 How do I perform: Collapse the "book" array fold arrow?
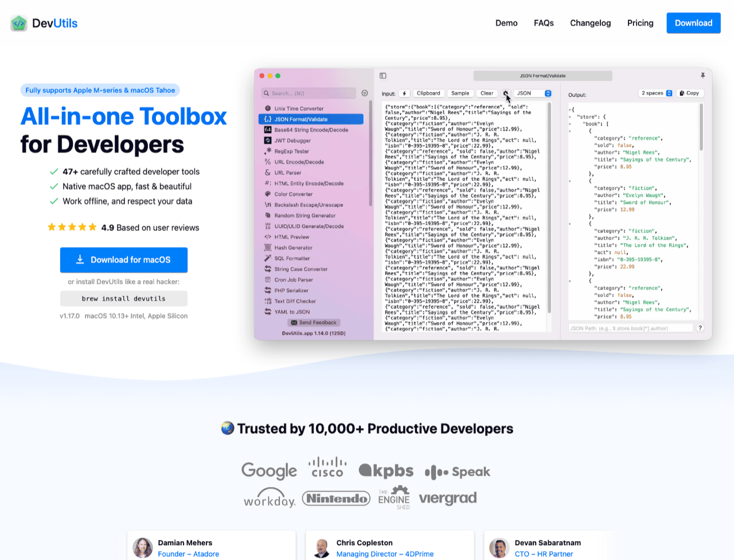(571, 124)
